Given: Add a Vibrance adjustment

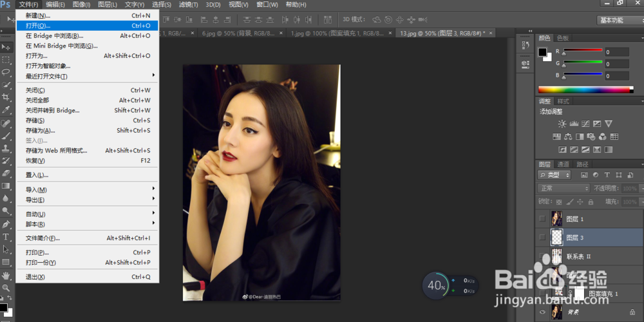Looking at the screenshot, I should 609,124.
